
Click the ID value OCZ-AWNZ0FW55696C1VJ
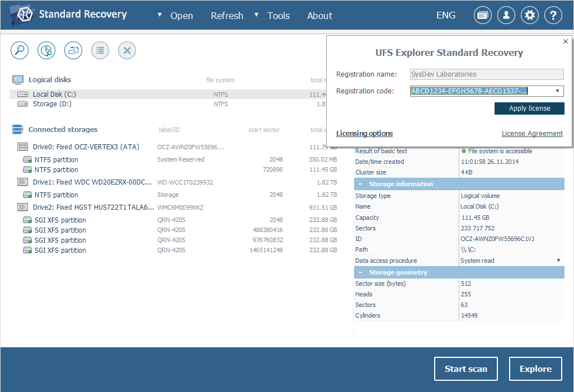point(497,239)
